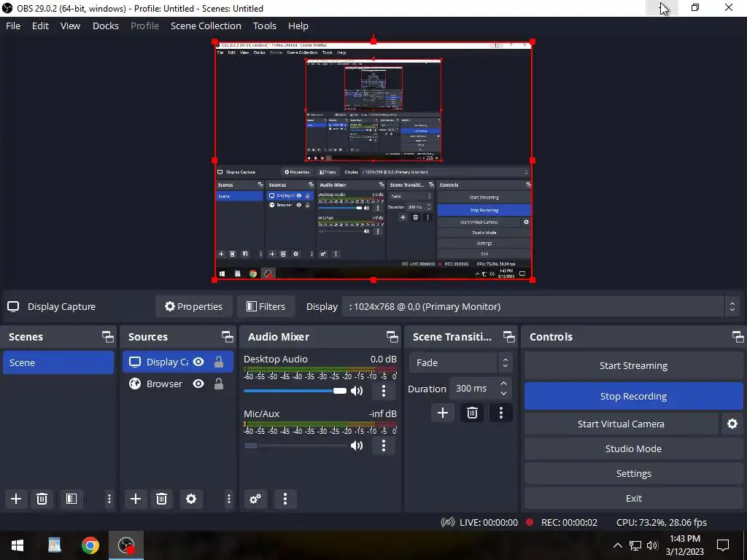Open advanced audio properties gears icon
The width and height of the screenshot is (747, 560).
tap(255, 499)
